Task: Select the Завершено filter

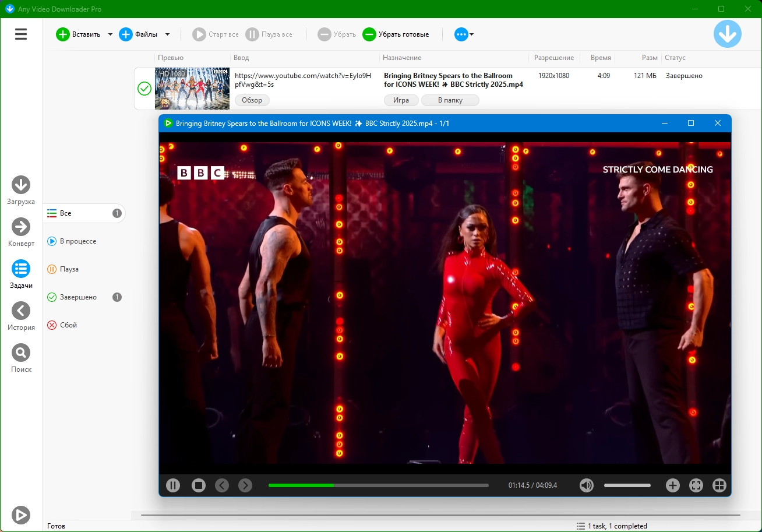Action: pyautogui.click(x=78, y=297)
